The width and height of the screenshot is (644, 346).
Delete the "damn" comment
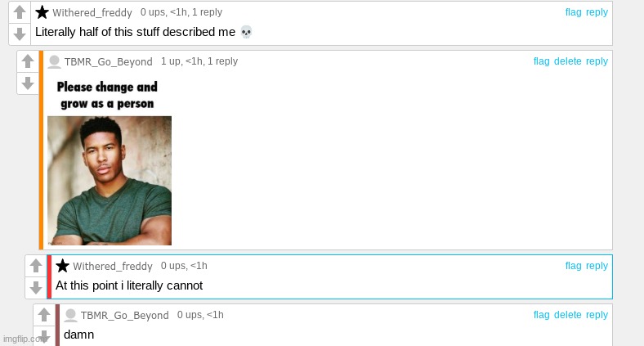click(x=568, y=315)
